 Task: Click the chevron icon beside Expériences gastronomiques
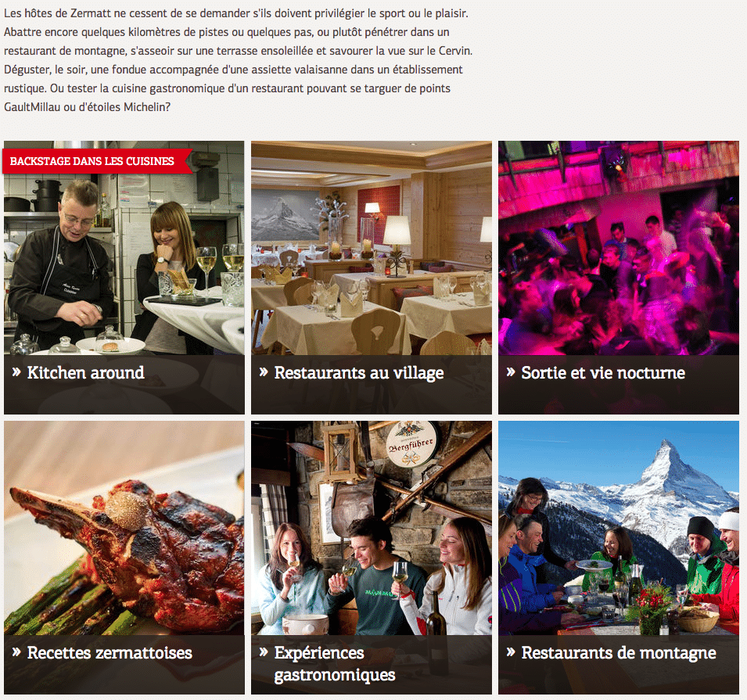pyautogui.click(x=264, y=652)
